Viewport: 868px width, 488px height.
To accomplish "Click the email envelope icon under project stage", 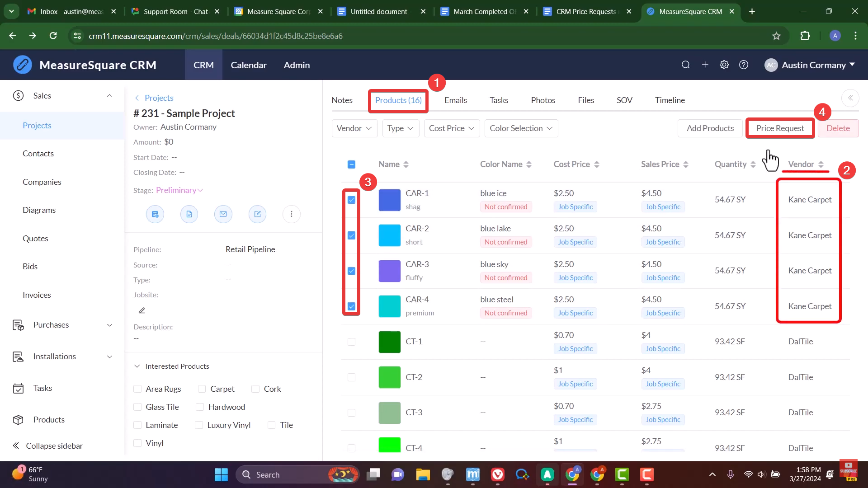I will [223, 214].
